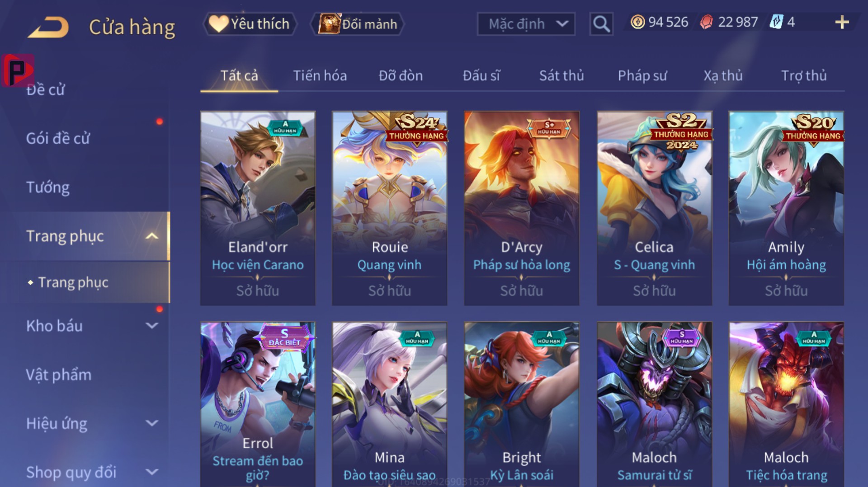Image resolution: width=868 pixels, height=487 pixels.
Task: Switch to the Sát thủ tab
Action: [561, 75]
